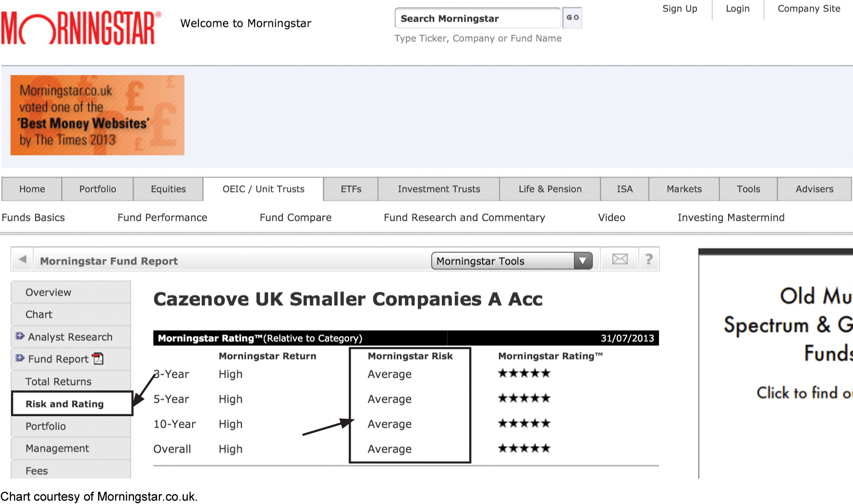Switch to the Portfolio main tab
Viewport: 853px width, 504px height.
[97, 189]
